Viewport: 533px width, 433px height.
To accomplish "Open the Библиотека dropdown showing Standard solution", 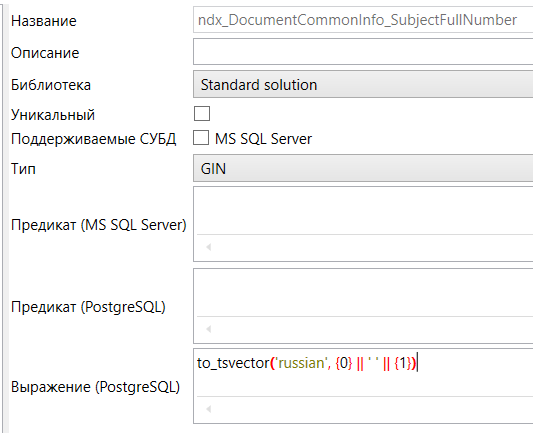I will pyautogui.click(x=363, y=84).
